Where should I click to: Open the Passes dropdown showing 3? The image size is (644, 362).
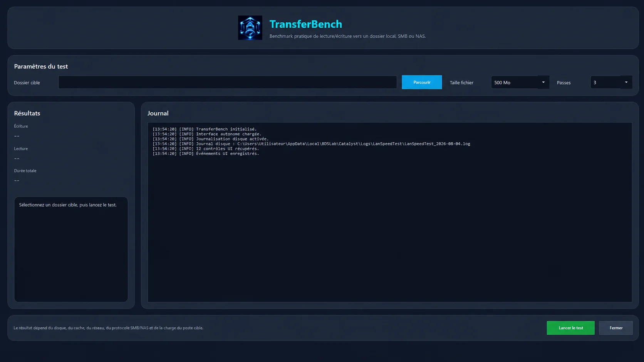[x=611, y=82]
